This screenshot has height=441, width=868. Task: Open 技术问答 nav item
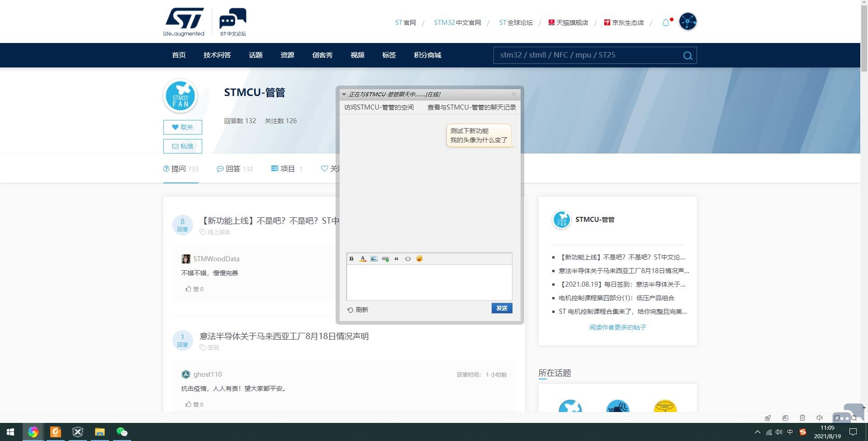pyautogui.click(x=217, y=55)
